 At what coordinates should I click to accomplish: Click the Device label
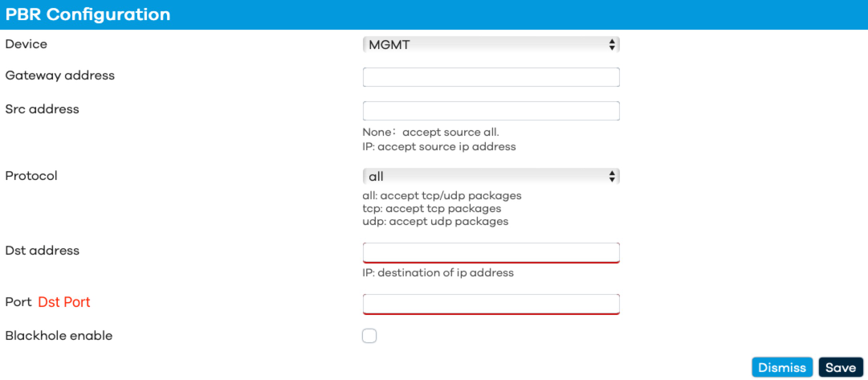[26, 44]
